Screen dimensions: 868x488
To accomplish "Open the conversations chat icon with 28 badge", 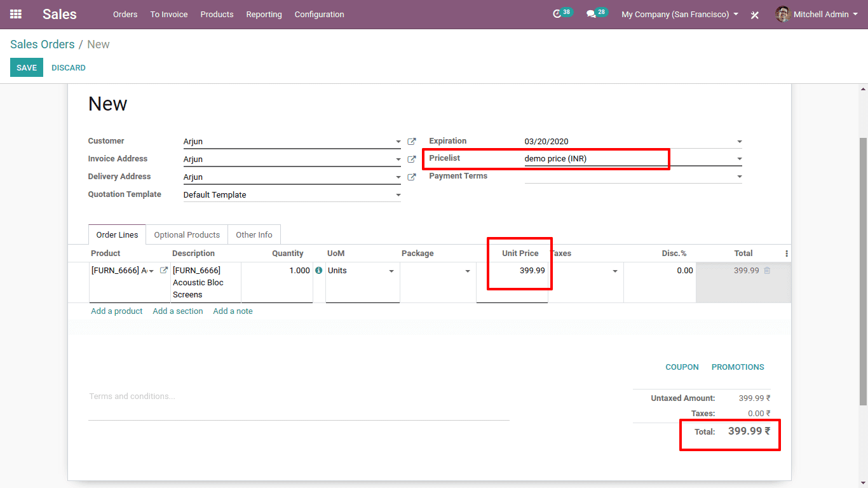I will pyautogui.click(x=591, y=14).
